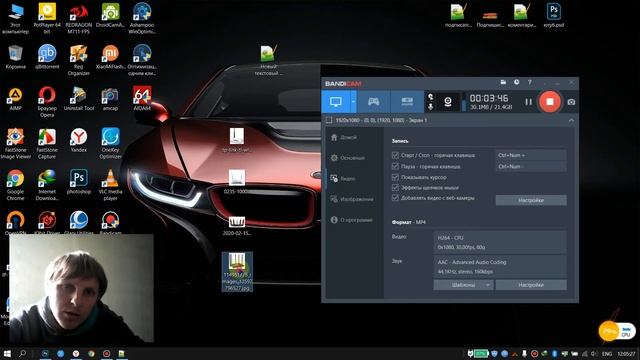Select the Корзина recycle bin icon
Image resolution: width=640 pixels, height=360 pixels.
[x=16, y=56]
